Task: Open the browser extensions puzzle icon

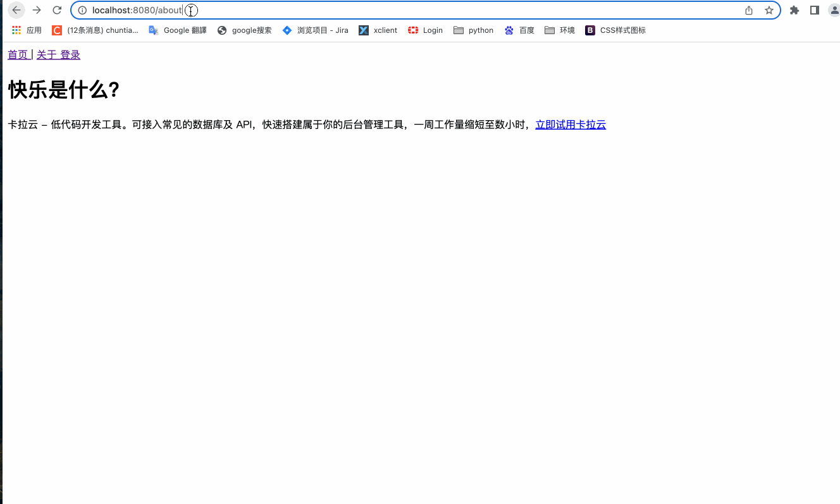Action: (794, 10)
